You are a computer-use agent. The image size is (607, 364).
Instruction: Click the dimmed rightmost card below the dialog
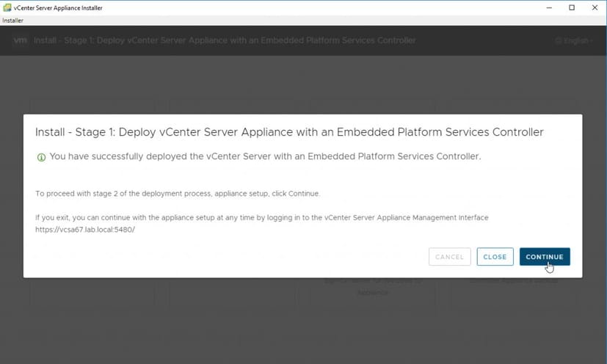512,292
